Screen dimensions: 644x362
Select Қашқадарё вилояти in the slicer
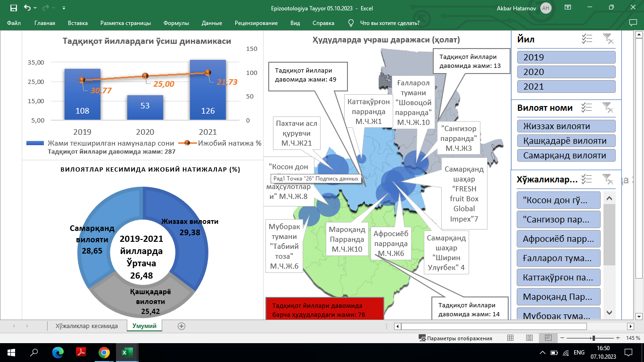pos(566,140)
